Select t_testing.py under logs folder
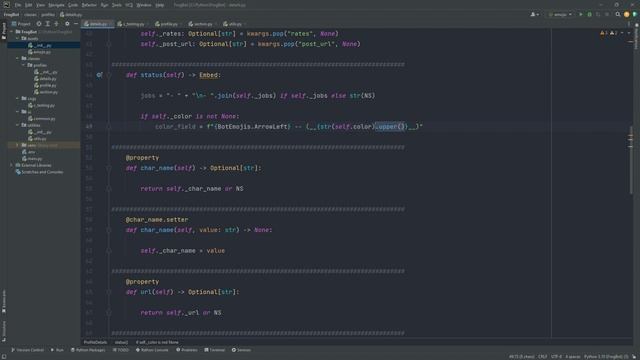 pos(41,105)
